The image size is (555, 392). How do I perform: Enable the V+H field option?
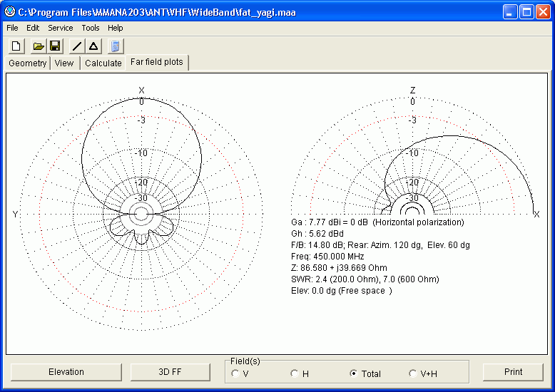(413, 373)
